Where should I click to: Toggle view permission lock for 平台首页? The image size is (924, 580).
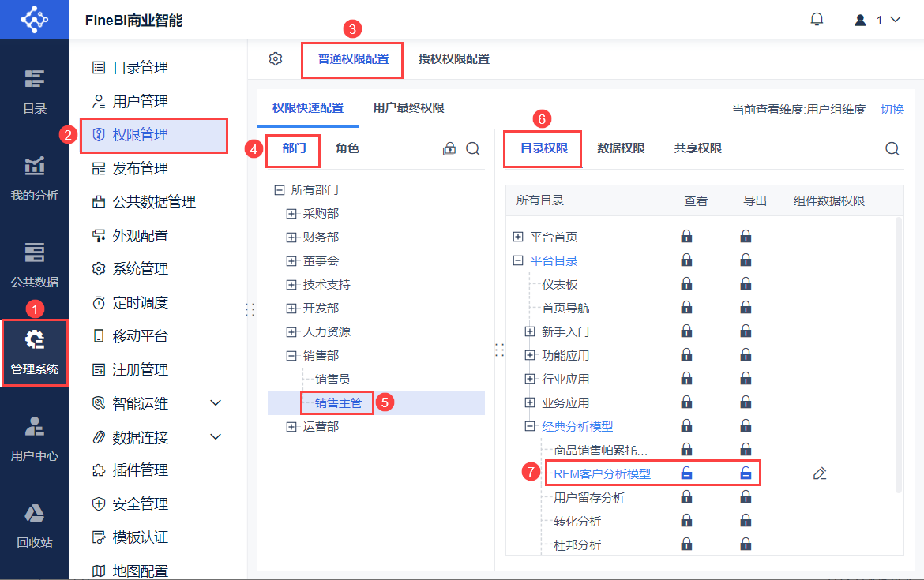687,237
